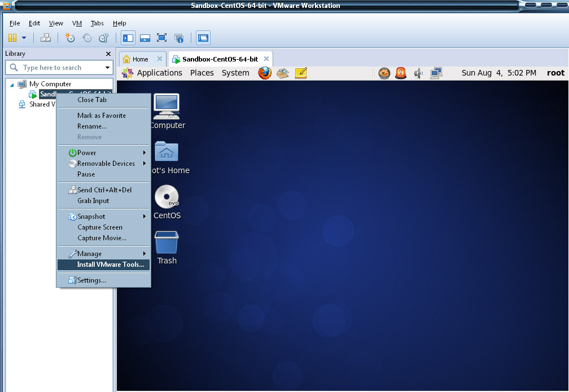
Task: Select the Trash desktop icon
Action: [167, 248]
